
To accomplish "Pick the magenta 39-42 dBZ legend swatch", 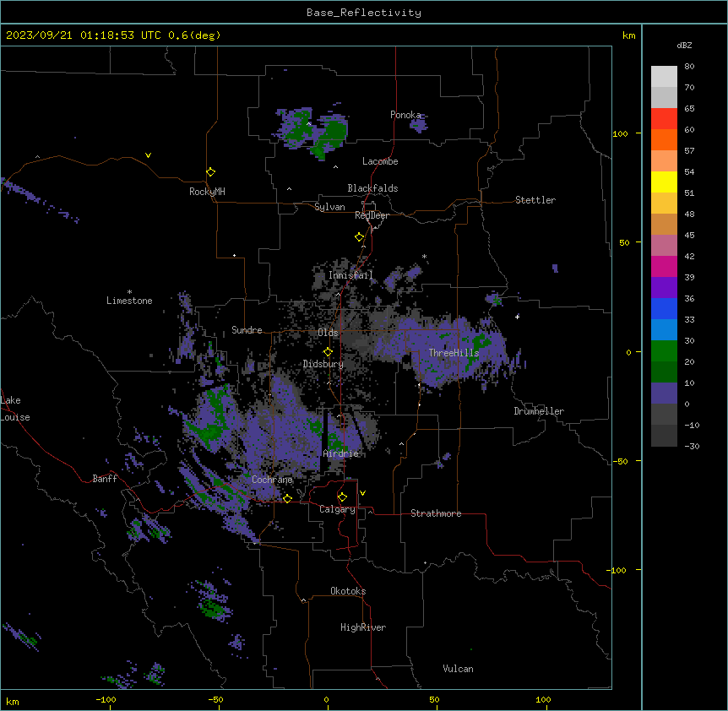I will tap(664, 266).
